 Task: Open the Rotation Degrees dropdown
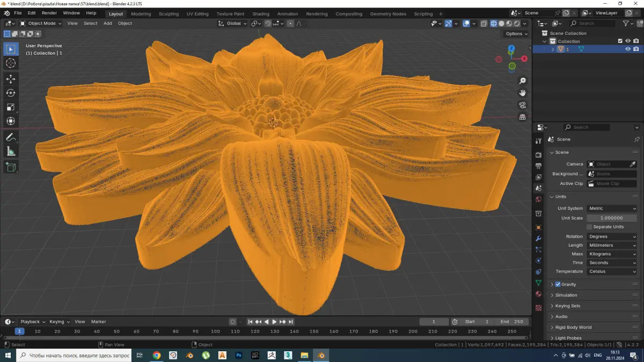612,237
